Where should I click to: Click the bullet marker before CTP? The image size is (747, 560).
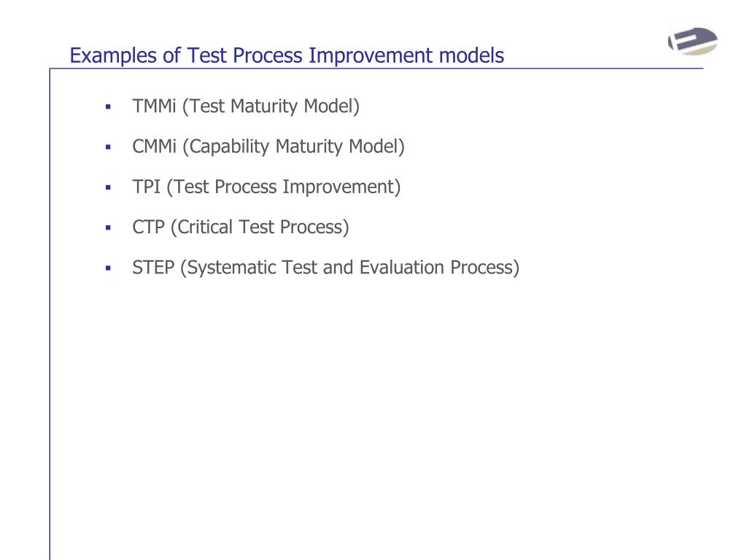[x=108, y=227]
